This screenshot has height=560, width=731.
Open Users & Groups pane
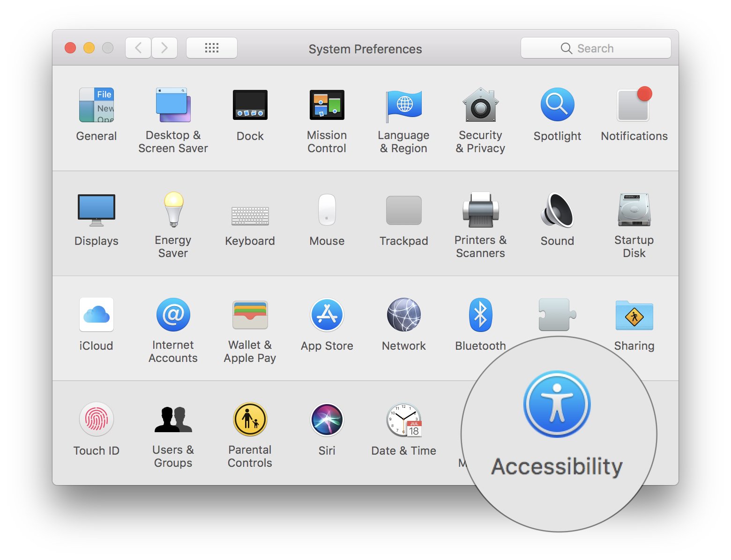(x=173, y=420)
